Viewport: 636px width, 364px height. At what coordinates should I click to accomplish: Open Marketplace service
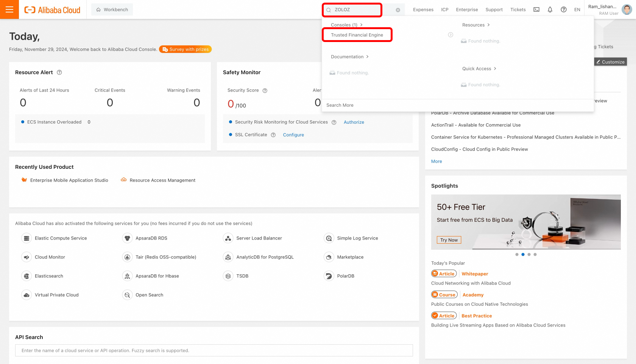[344, 257]
